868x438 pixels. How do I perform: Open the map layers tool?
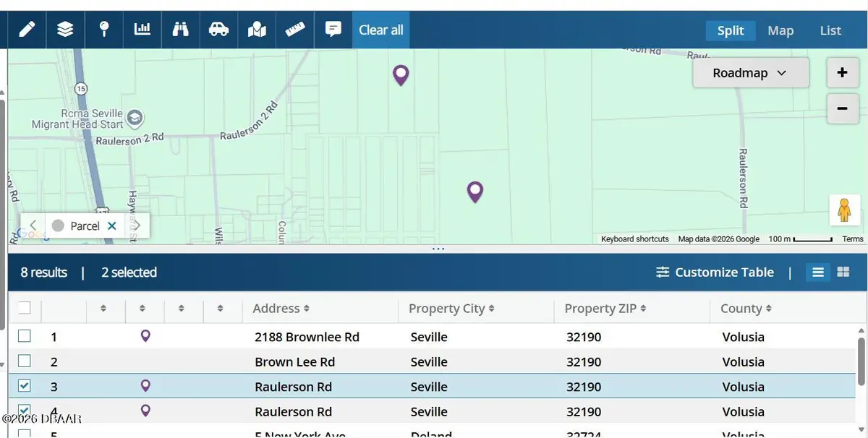tap(65, 30)
